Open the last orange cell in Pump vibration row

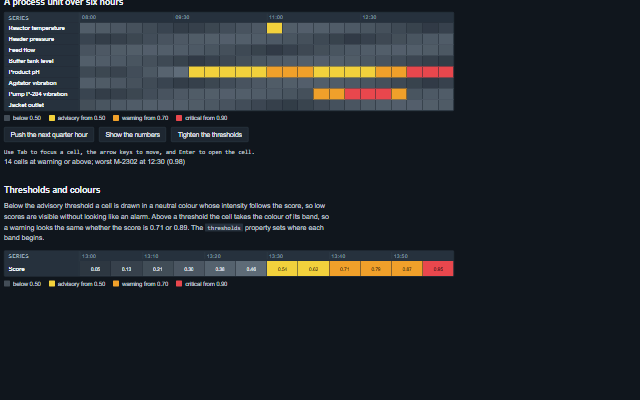[399, 94]
